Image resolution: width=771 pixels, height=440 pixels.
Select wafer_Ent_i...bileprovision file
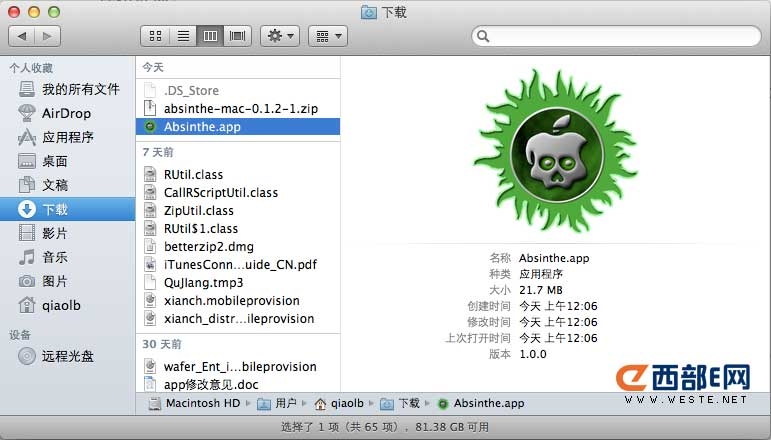click(x=238, y=366)
